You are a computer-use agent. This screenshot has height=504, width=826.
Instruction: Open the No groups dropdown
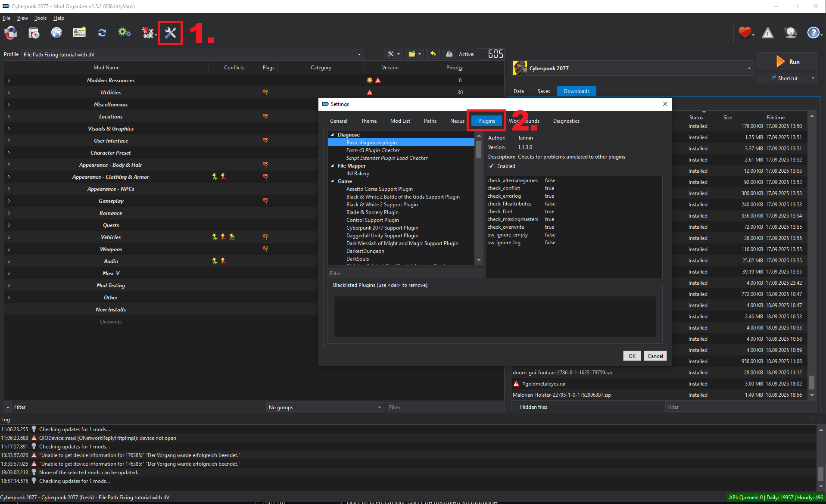tap(325, 408)
